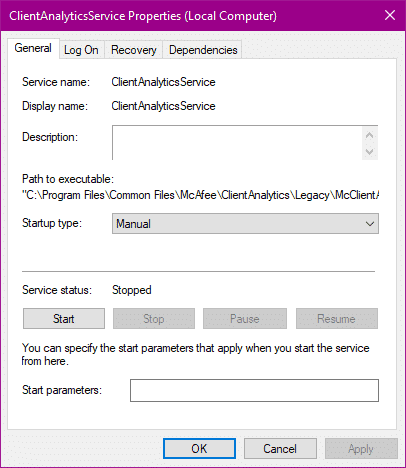The width and height of the screenshot is (406, 468).
Task: Click the Start service button
Action: click(64, 319)
